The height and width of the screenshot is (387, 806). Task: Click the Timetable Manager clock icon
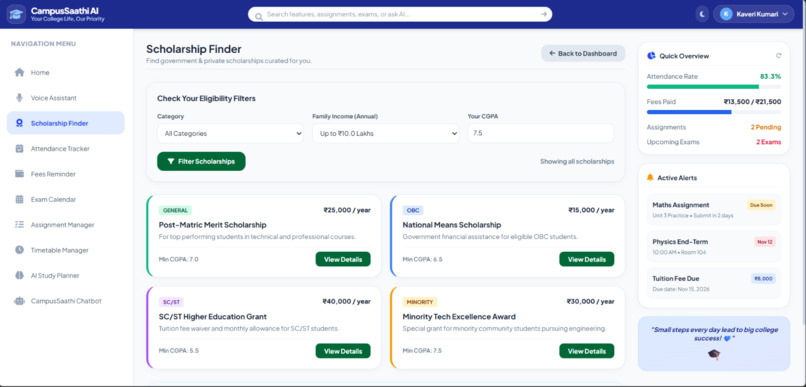(20, 250)
